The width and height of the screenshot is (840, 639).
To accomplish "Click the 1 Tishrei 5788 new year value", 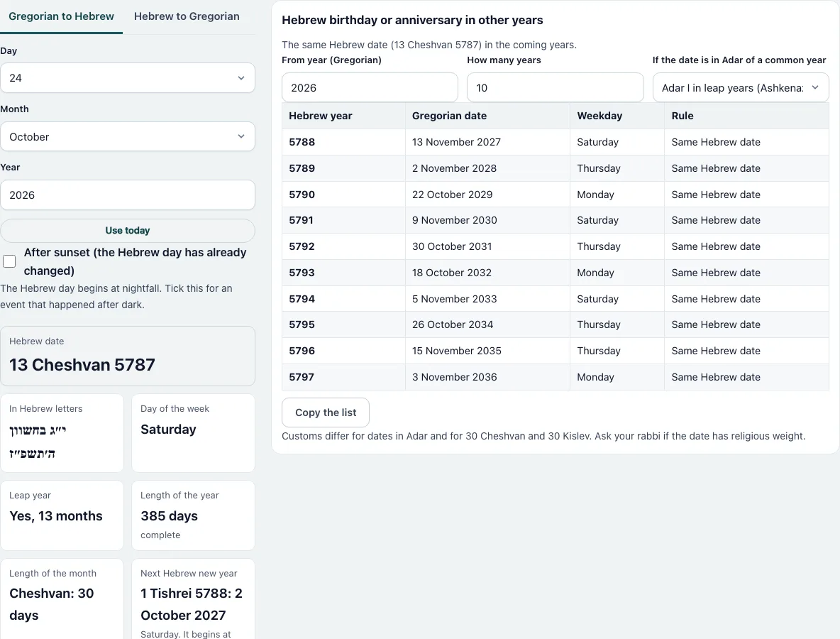I will tap(192, 604).
